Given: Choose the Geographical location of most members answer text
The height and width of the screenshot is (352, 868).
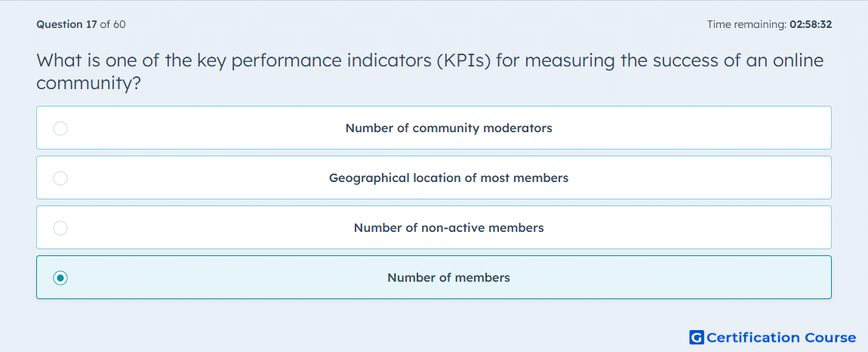Looking at the screenshot, I should tap(448, 178).
